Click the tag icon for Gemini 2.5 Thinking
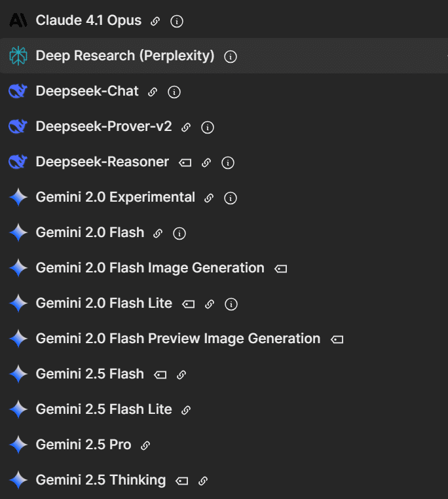The width and height of the screenshot is (448, 499). click(x=182, y=481)
